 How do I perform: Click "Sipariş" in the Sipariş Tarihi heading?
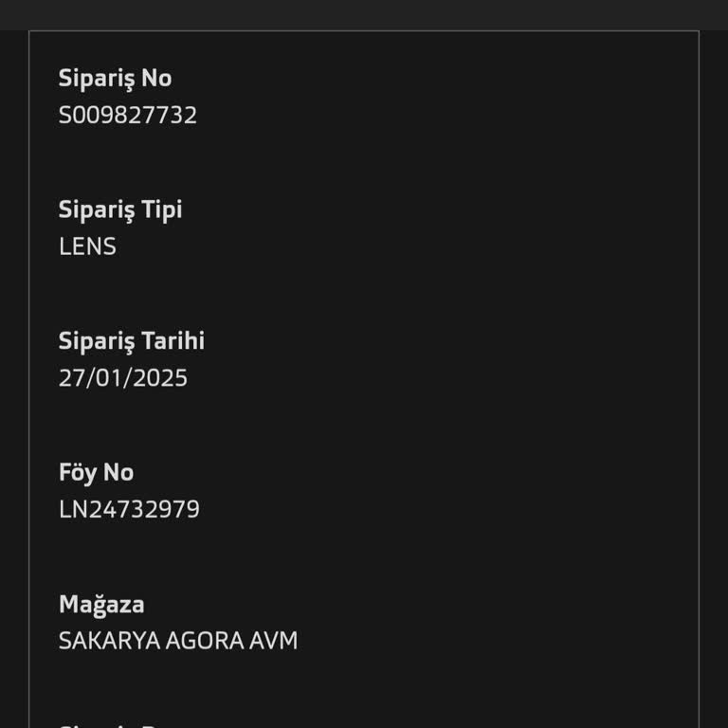click(x=96, y=341)
